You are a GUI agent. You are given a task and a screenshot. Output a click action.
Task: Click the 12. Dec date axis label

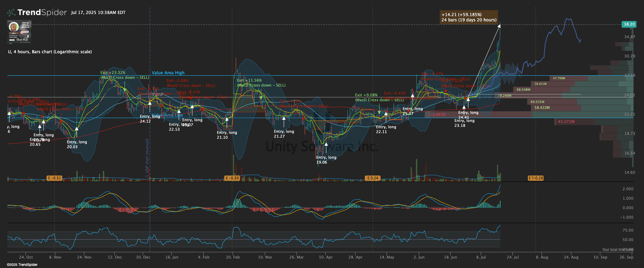[x=115, y=257]
